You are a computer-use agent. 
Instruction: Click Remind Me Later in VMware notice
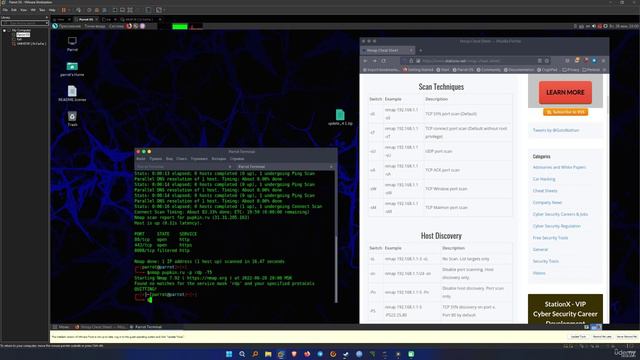(602, 337)
